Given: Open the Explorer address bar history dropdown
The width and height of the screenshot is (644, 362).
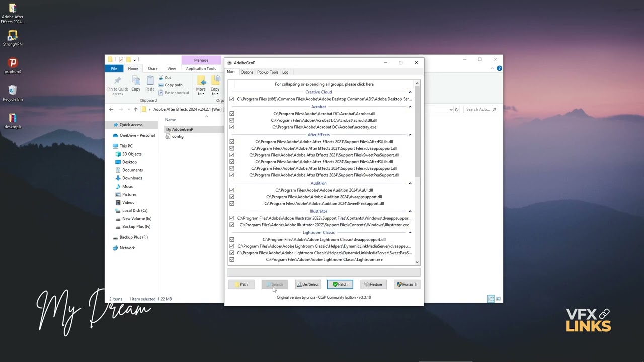Looking at the screenshot, I should coord(451,109).
